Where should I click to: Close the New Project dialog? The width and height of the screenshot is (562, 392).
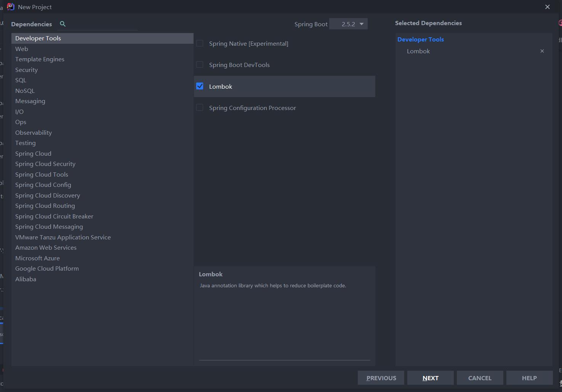coord(548,7)
